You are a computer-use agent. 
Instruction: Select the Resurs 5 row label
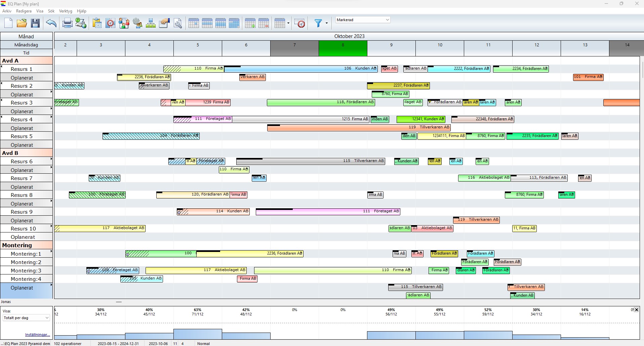[22, 136]
